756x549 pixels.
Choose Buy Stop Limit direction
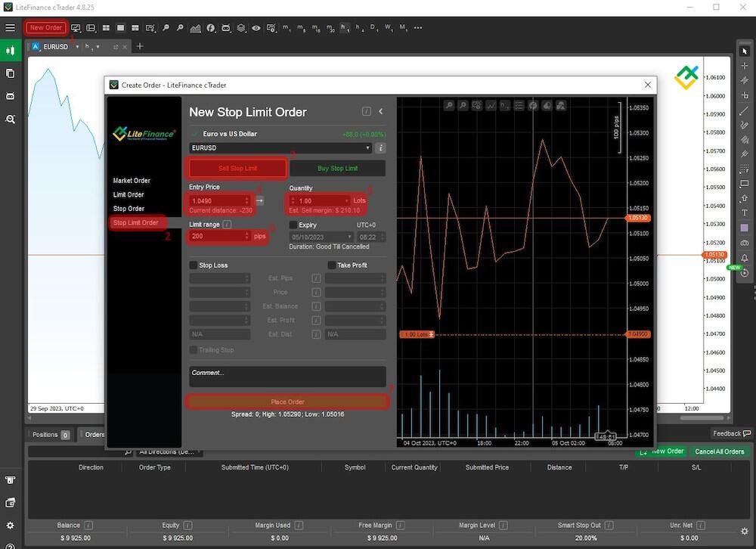337,168
